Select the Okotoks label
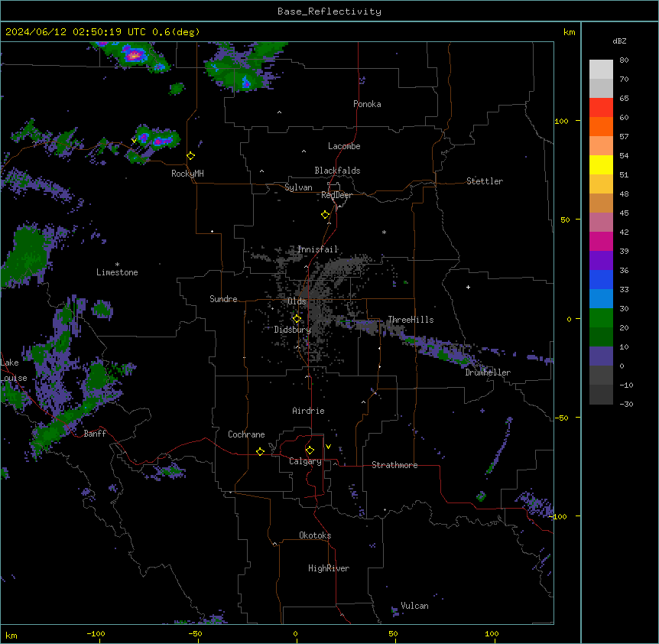659x644 pixels. coord(315,535)
